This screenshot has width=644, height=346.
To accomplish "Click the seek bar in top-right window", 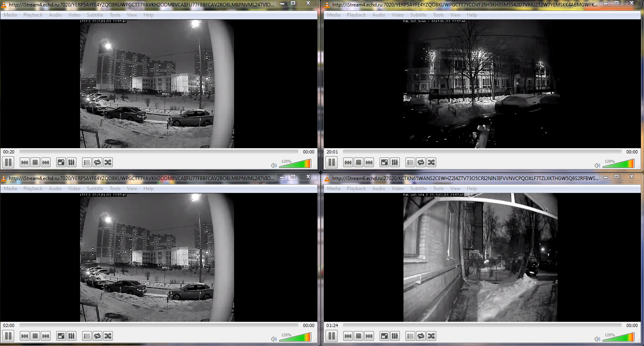I will pyautogui.click(x=482, y=152).
